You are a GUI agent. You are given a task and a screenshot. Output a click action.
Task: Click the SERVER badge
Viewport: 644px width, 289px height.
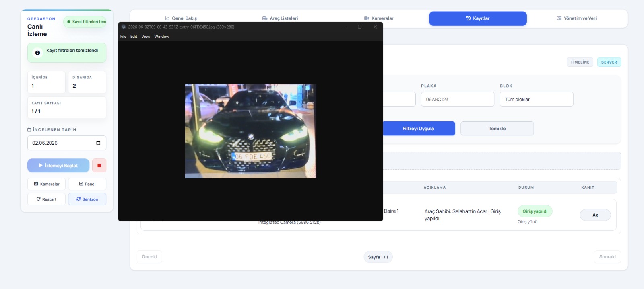pyautogui.click(x=609, y=62)
